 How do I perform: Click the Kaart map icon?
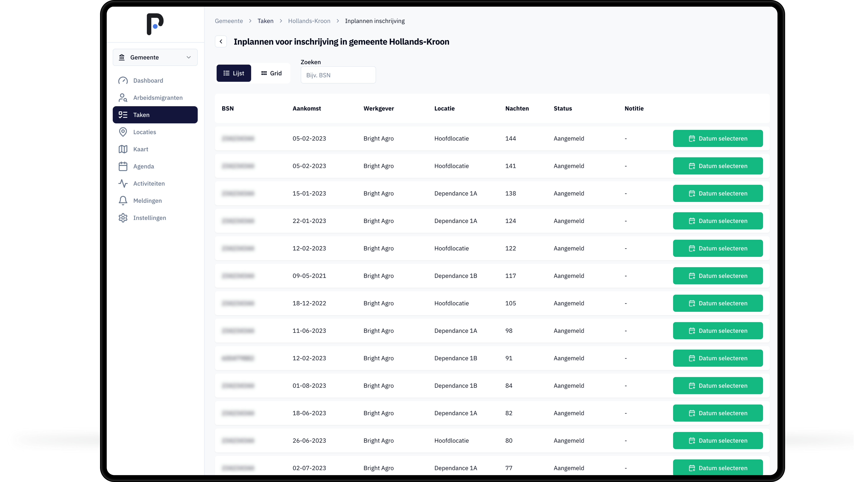(x=123, y=149)
